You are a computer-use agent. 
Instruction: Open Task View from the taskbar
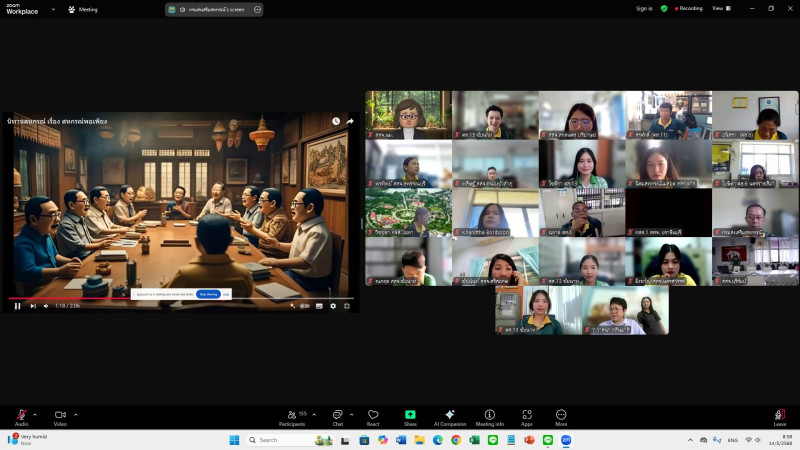345,440
